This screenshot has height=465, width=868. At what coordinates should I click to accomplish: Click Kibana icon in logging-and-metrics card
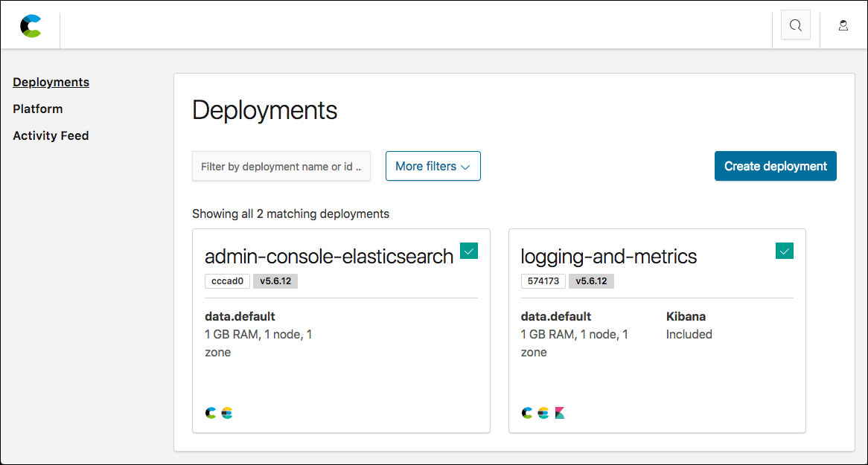[559, 413]
